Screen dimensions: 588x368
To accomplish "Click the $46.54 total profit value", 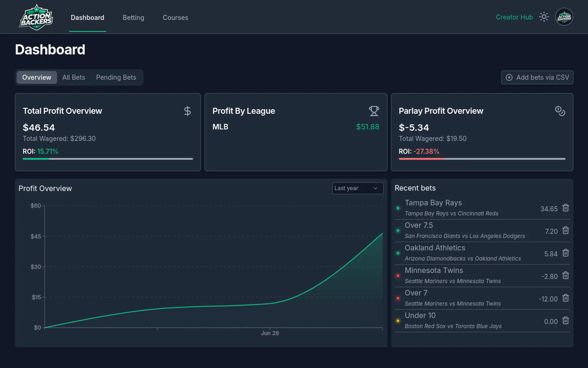I will 39,127.
